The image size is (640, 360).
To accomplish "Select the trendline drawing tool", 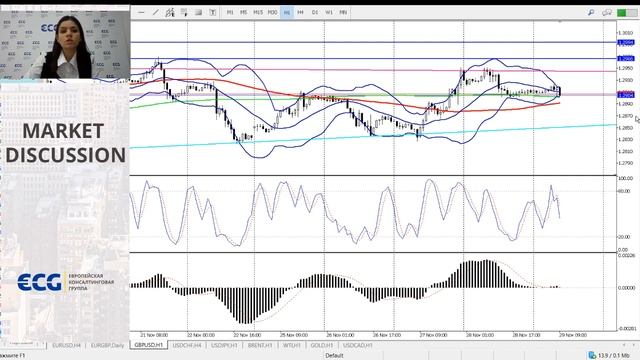I will click(156, 13).
